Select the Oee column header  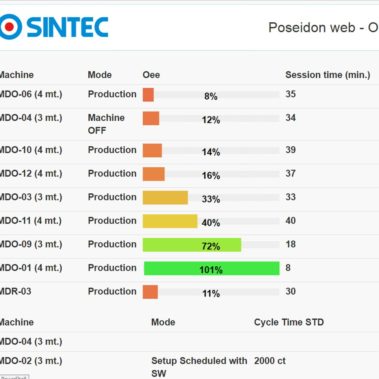[151, 75]
